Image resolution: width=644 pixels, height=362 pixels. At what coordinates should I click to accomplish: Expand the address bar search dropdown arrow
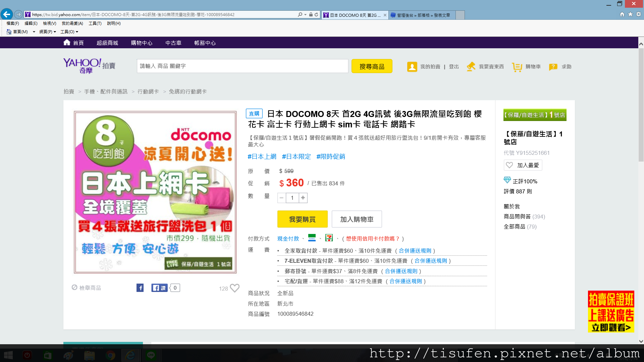305,15
